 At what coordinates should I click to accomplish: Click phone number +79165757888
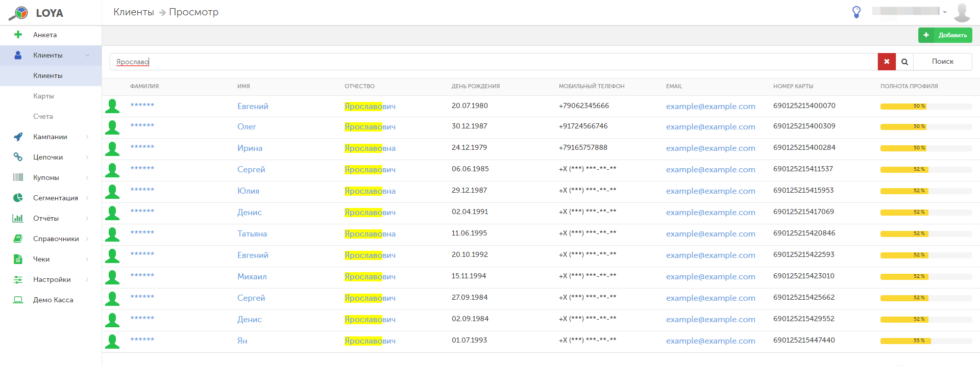(x=583, y=147)
